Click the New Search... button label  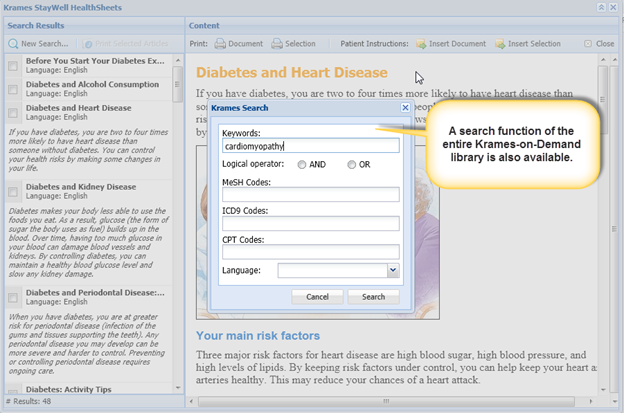pos(45,43)
